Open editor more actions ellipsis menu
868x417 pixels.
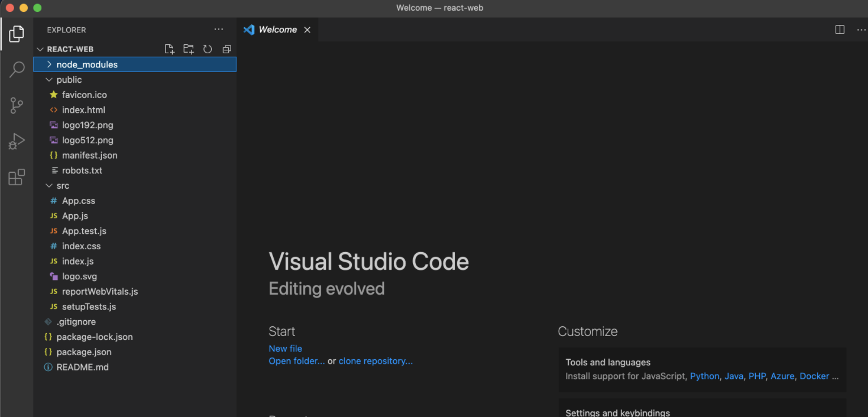pos(860,29)
